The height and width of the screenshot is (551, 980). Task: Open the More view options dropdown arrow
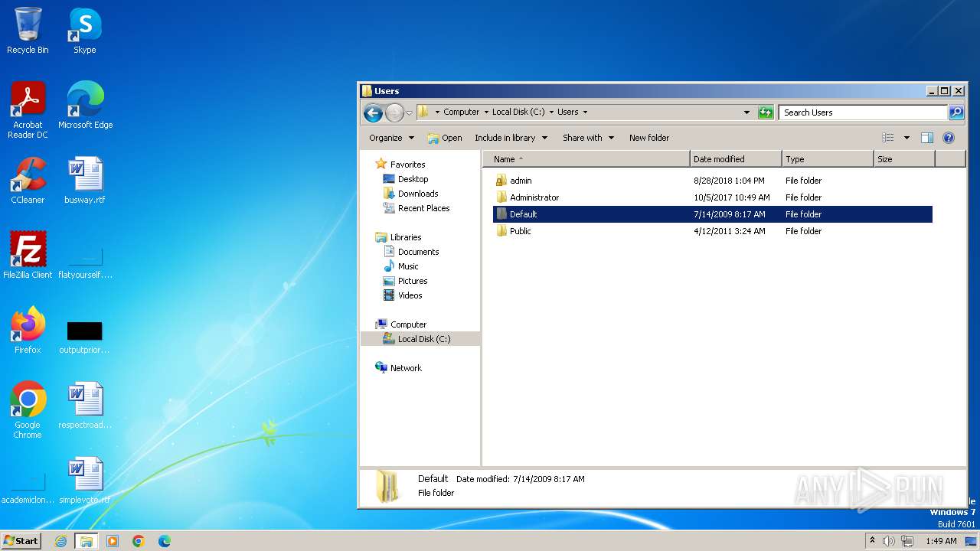pyautogui.click(x=906, y=138)
